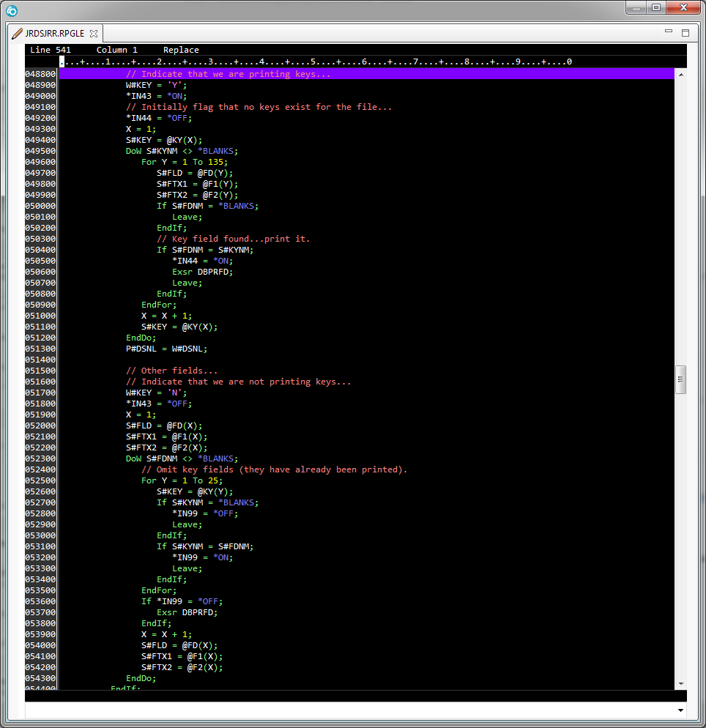The image size is (706, 728).
Task: Click the line S#FLD = @FD(X); at 052000
Action: (x=164, y=426)
